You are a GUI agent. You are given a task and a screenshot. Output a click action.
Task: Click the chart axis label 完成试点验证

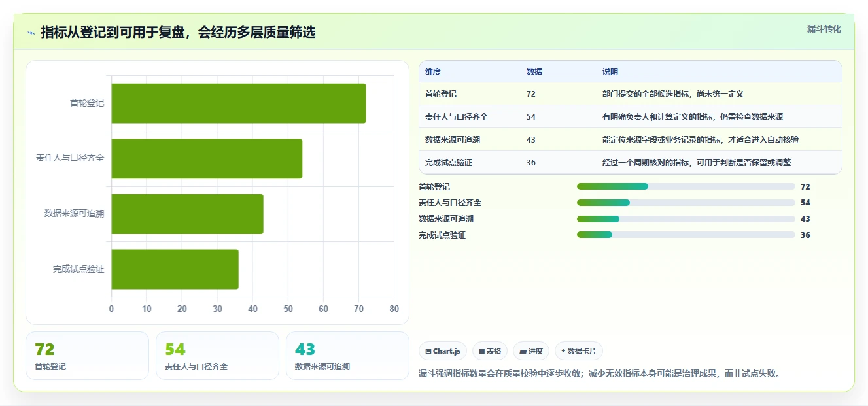click(78, 269)
